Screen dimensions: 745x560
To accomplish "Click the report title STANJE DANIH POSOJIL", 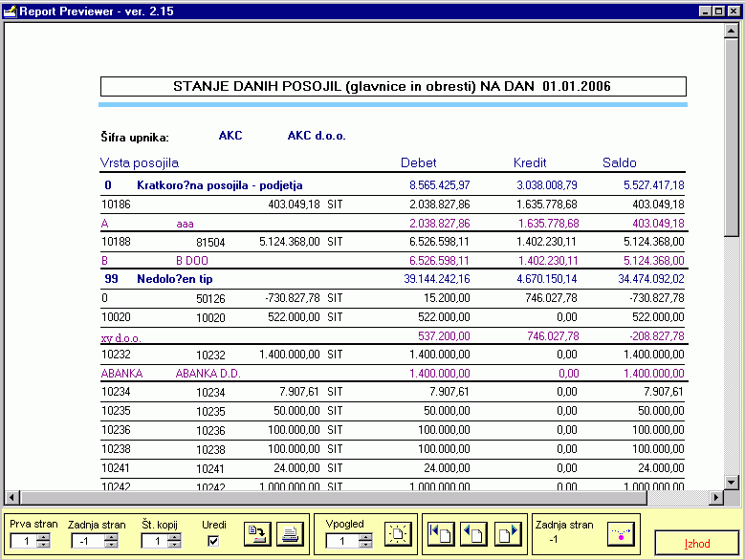I will [x=392, y=86].
